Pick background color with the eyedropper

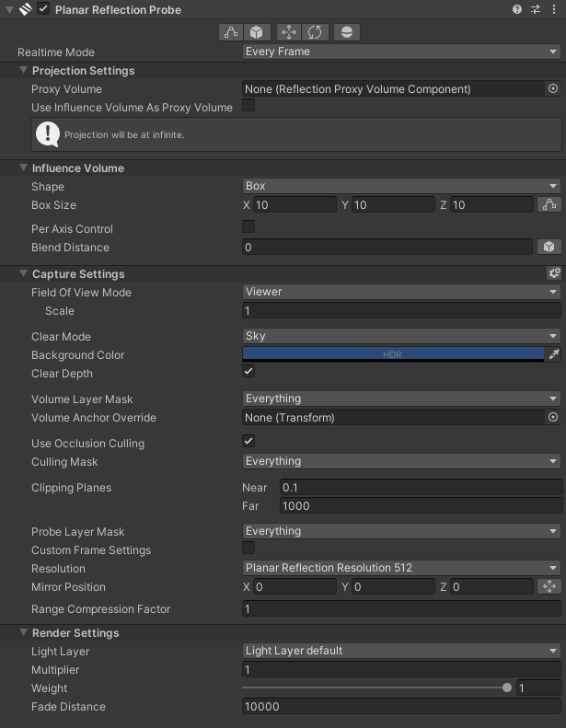tap(554, 354)
